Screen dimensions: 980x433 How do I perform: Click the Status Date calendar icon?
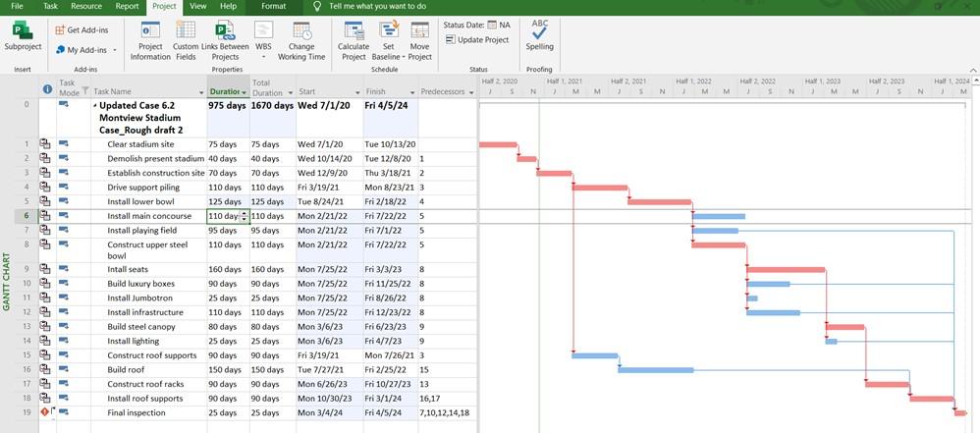click(x=492, y=25)
